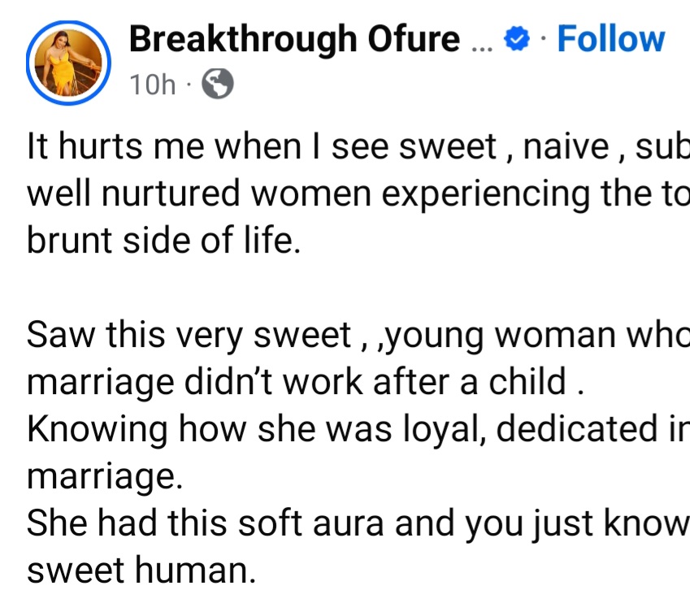Open the author's profile picture
The width and height of the screenshot is (690, 616).
coord(67,63)
